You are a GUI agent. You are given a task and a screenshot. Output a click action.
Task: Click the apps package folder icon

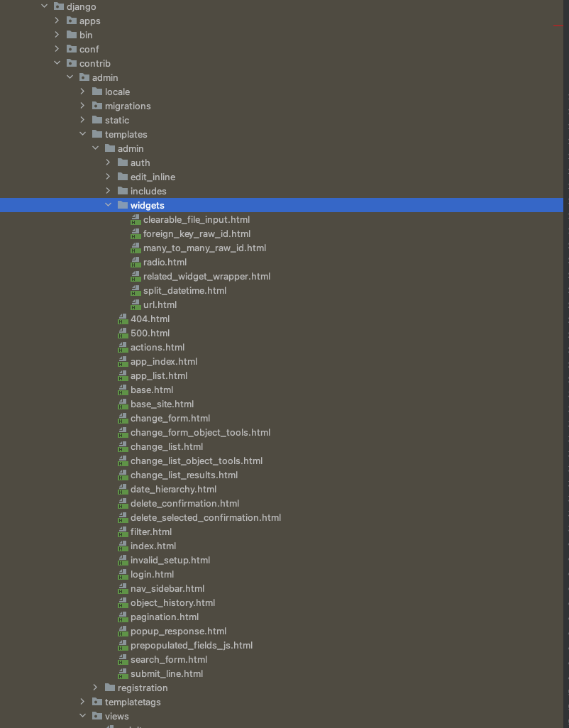click(x=72, y=21)
